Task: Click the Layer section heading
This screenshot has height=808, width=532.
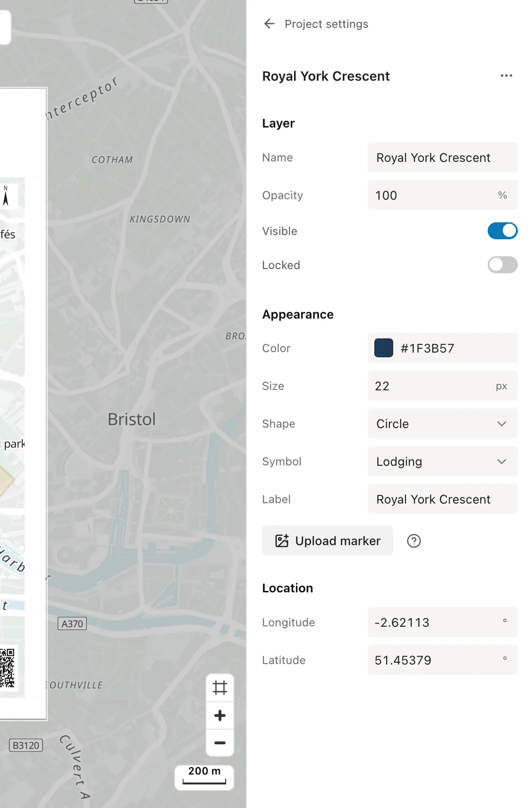Action: point(278,123)
